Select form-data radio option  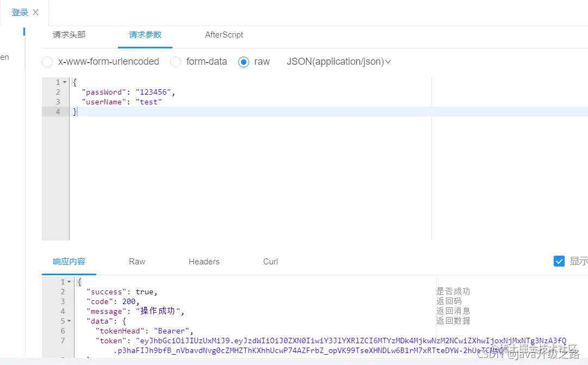click(x=176, y=62)
